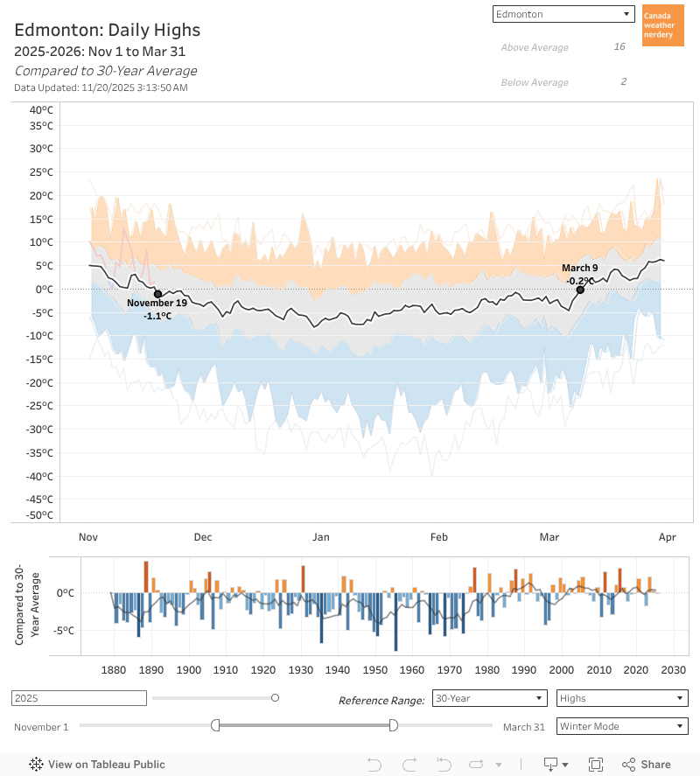The image size is (700, 776).
Task: Open the Edmonton city dropdown
Action: click(563, 14)
